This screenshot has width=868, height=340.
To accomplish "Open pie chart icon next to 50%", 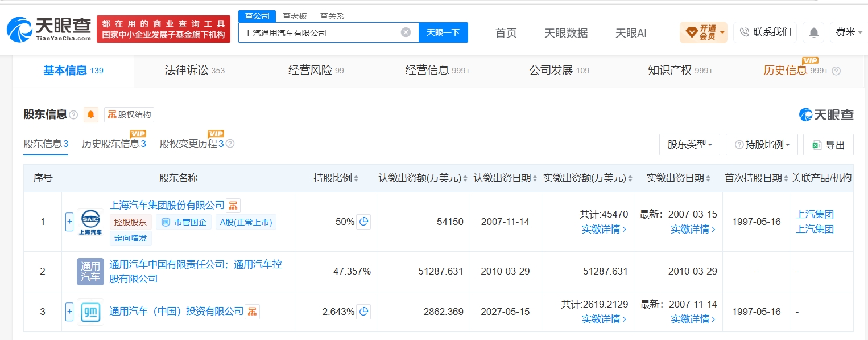I will (363, 222).
